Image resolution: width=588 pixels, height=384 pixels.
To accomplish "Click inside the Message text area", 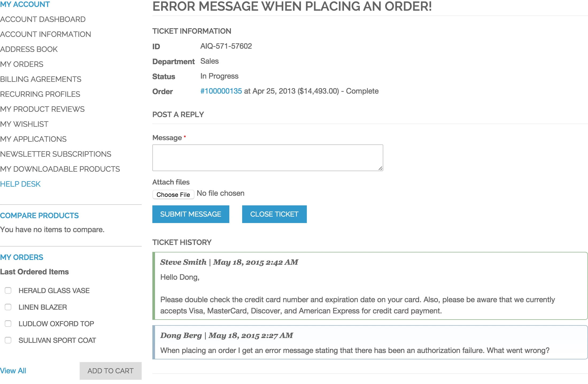I will point(267,158).
